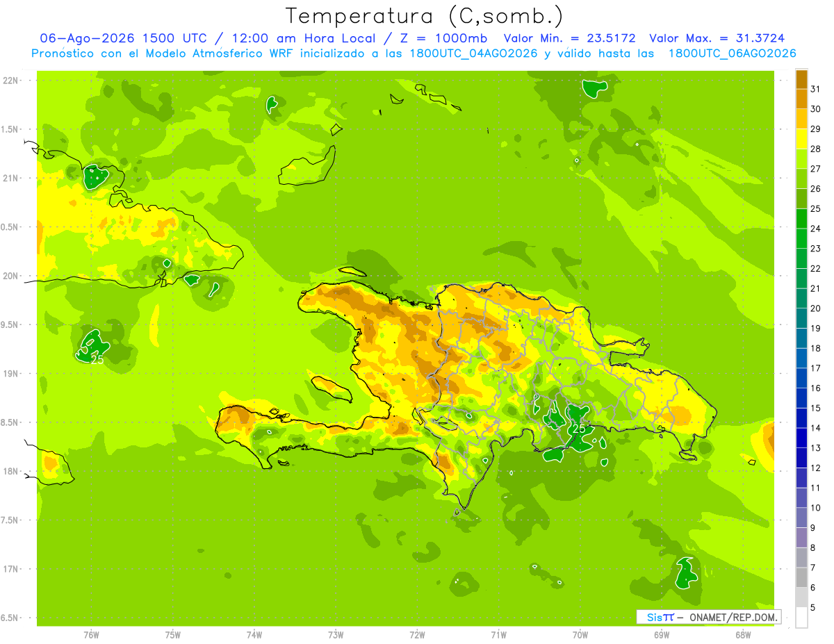The width and height of the screenshot is (834, 644).
Task: Click the "72W" longitude axis label
Action: pos(417,635)
